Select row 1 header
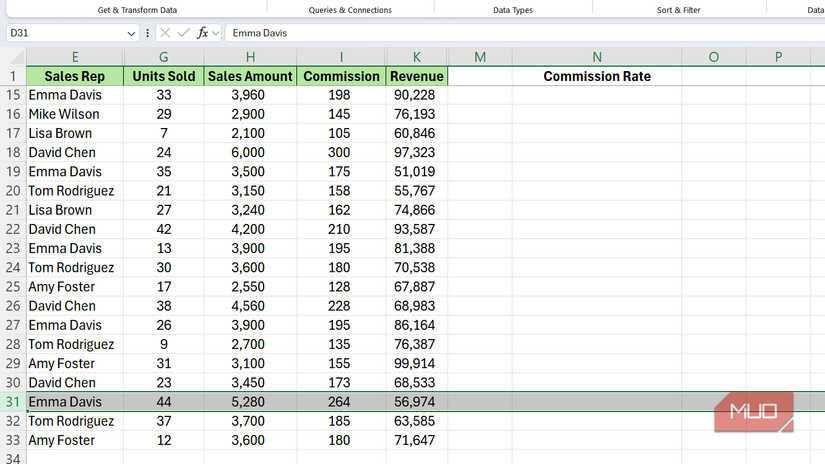This screenshot has height=464, width=825. coord(13,76)
